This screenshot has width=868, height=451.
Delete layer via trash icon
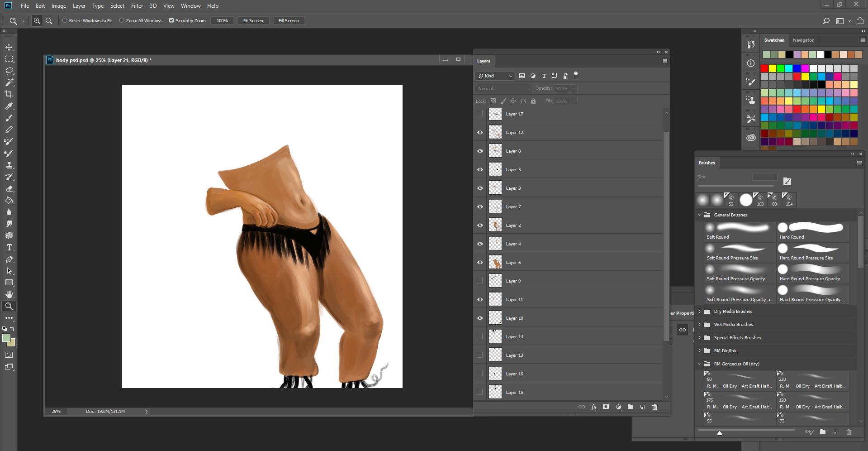pos(655,407)
